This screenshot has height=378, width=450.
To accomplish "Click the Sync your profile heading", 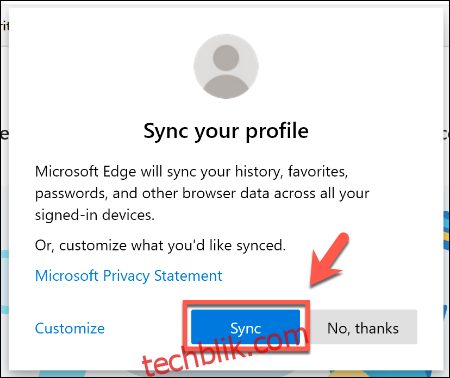I will (226, 131).
